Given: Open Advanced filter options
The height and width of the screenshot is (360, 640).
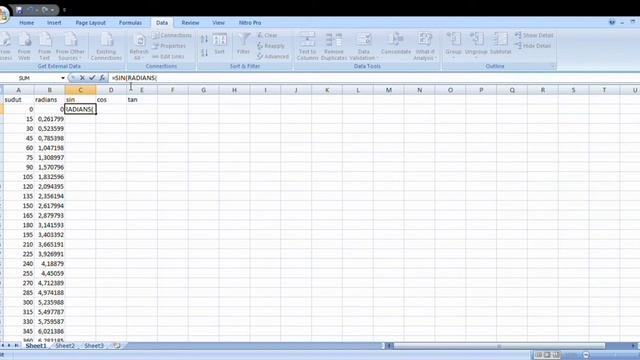Looking at the screenshot, I should (273, 57).
